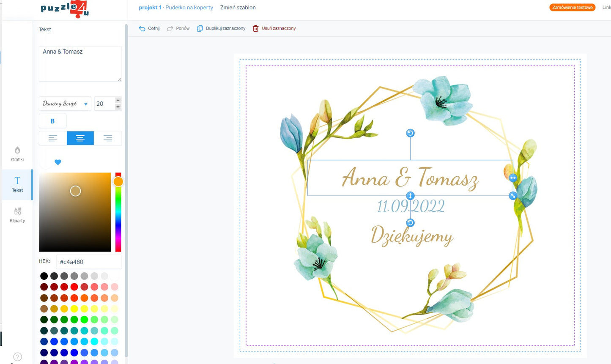Set text alignment to left
Viewport: 611px width, 364px height.
[x=53, y=138]
